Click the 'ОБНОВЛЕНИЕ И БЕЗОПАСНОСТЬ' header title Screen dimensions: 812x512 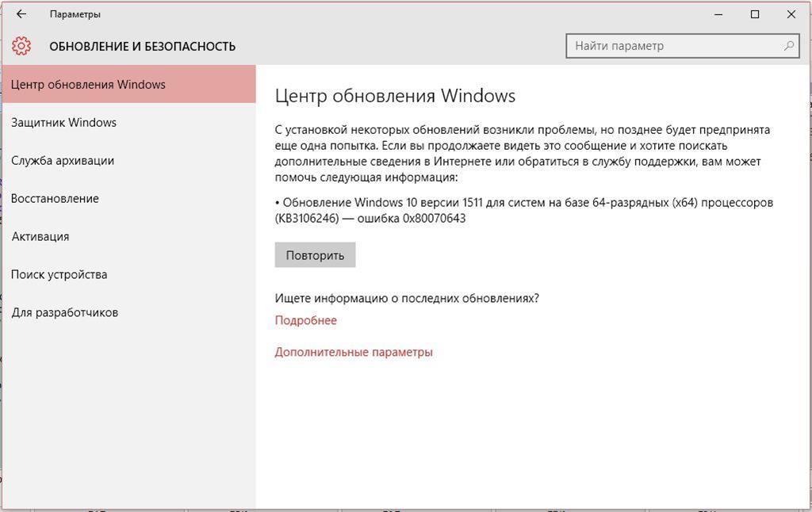143,47
